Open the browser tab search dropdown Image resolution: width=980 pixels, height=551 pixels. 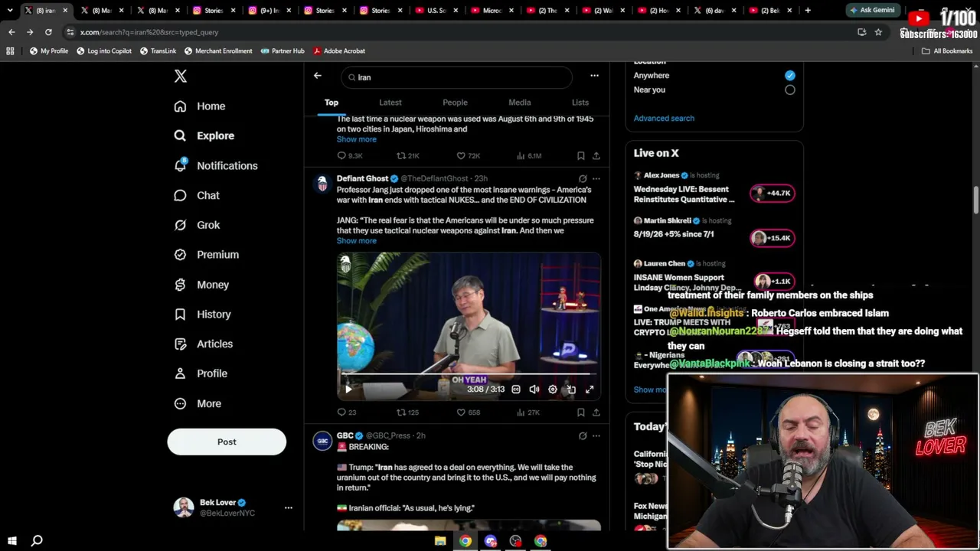[10, 11]
